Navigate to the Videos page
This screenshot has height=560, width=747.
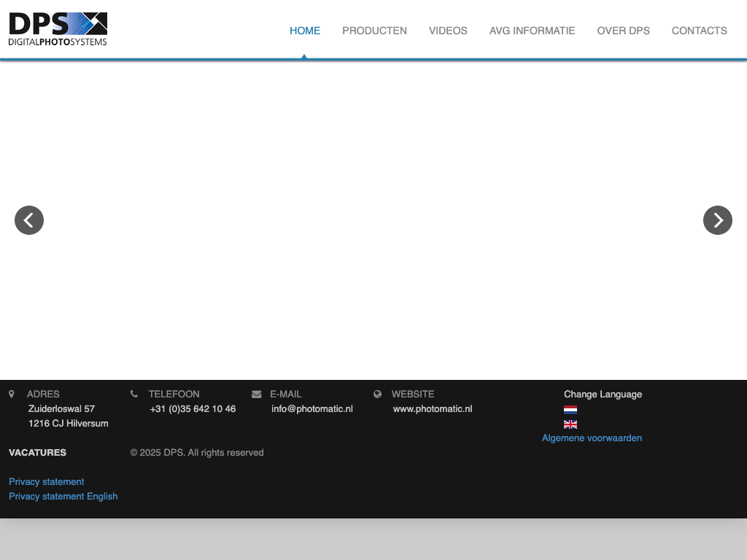(x=448, y=31)
